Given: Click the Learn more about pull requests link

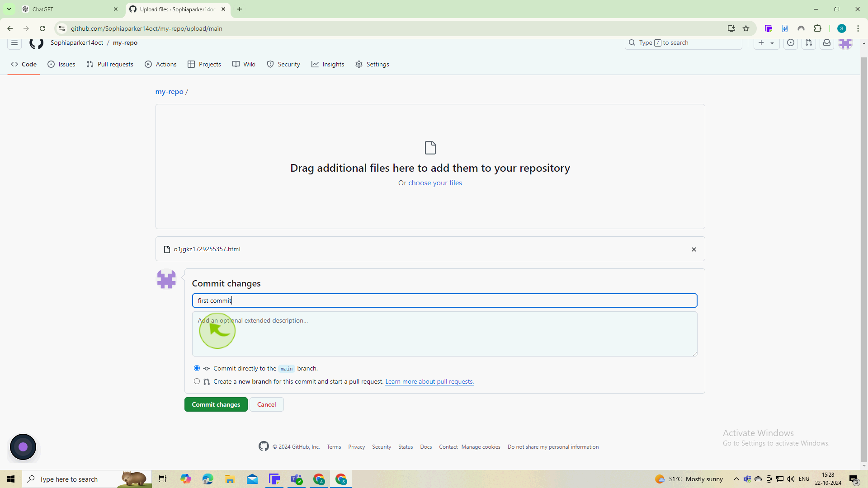Looking at the screenshot, I should pos(429,381).
